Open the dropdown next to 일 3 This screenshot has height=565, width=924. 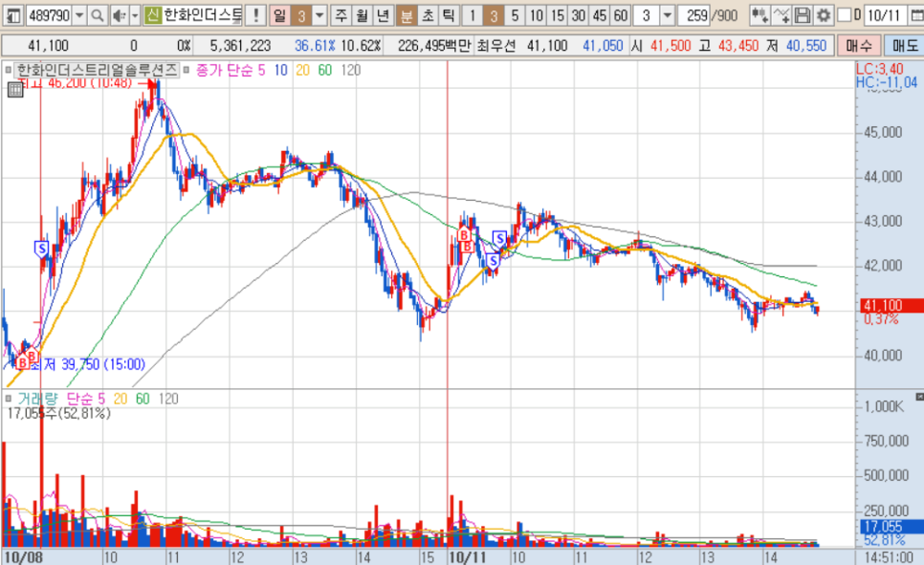[319, 15]
